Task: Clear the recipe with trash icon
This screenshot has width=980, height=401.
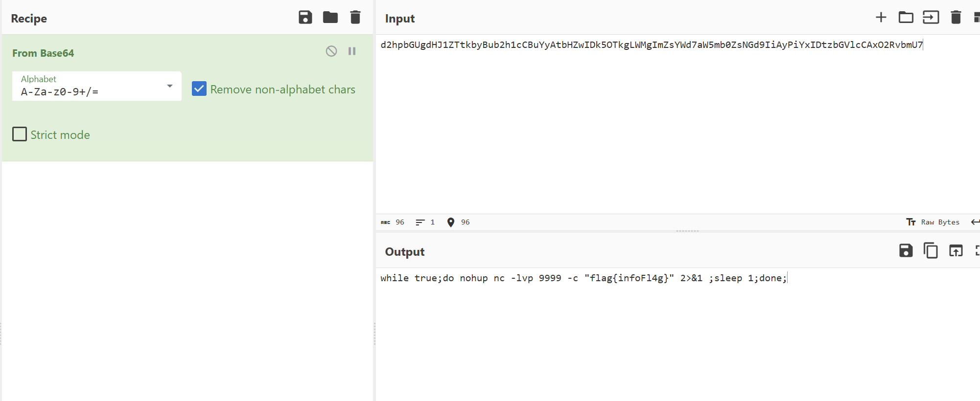Action: coord(355,18)
